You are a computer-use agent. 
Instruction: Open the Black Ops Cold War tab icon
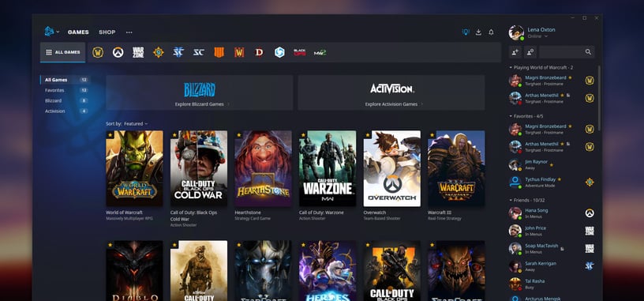click(x=299, y=52)
